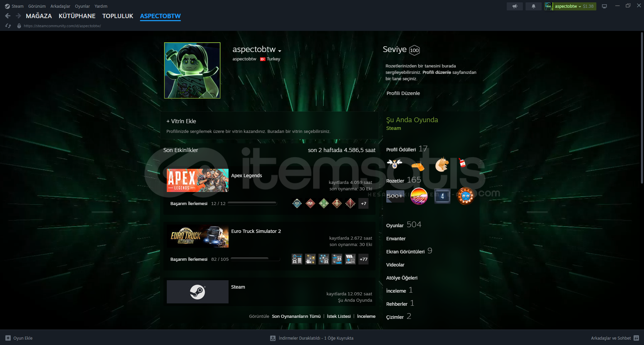The height and width of the screenshot is (345, 644).
Task: Go forward with the forward arrow
Action: [18, 16]
